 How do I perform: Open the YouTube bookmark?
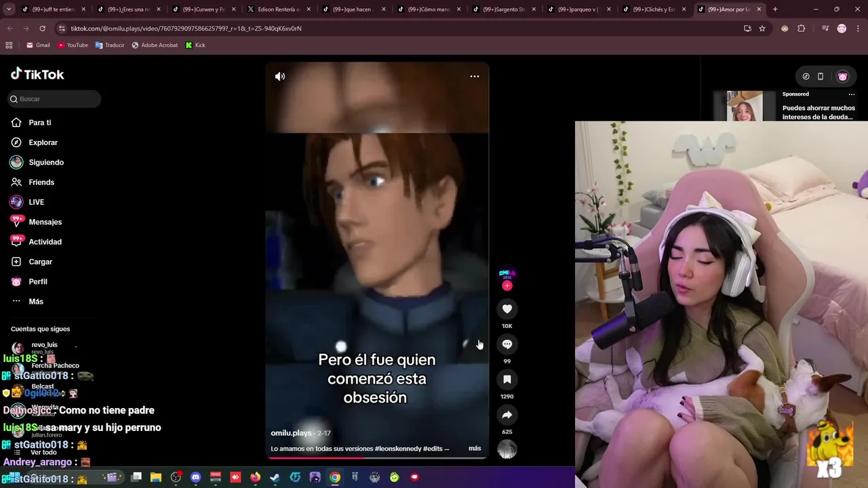click(x=73, y=45)
